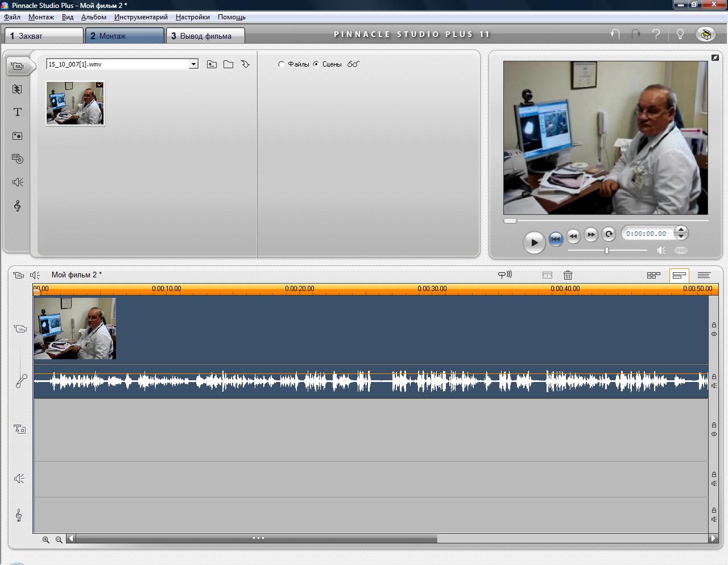
Task: Mute the preview player audio
Action: [x=661, y=250]
